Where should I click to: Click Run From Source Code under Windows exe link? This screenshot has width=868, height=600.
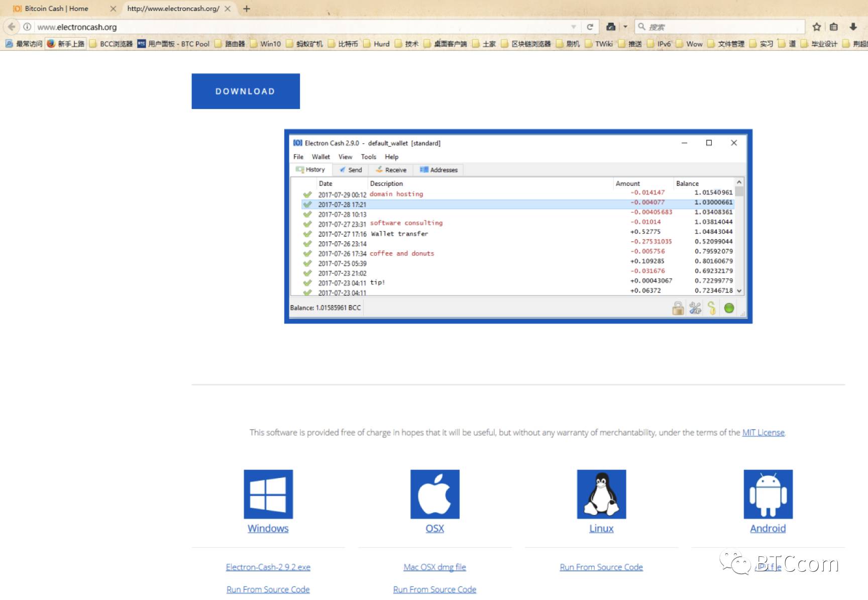coord(268,589)
